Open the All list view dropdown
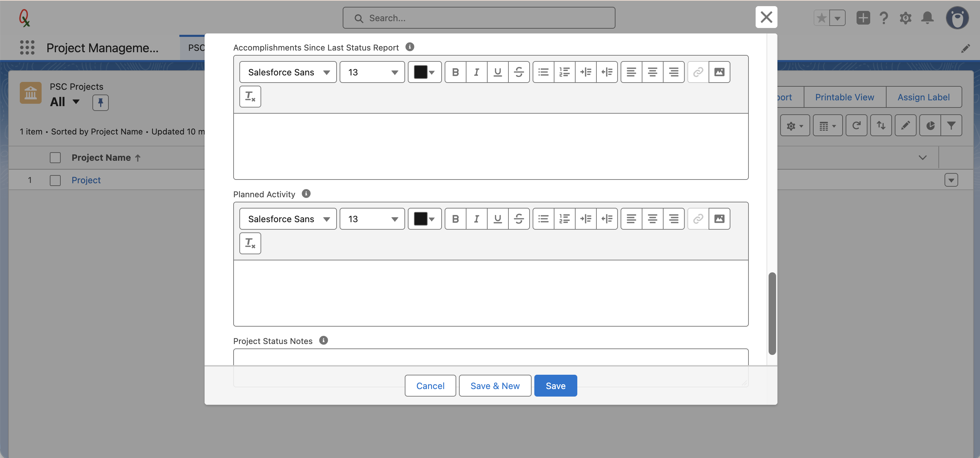 76,102
